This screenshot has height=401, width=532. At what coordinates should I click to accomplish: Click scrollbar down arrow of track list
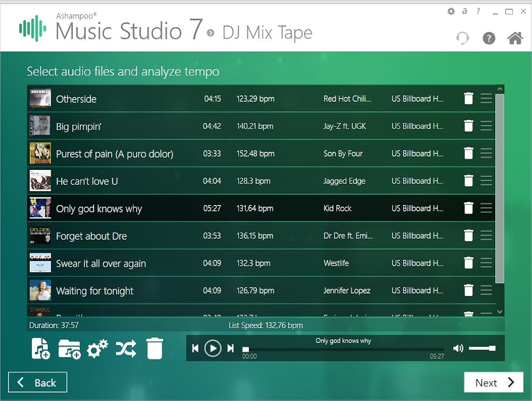pos(500,312)
